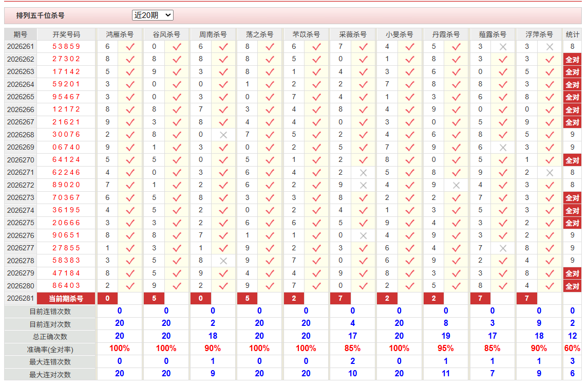Click the 总正确次数 row label

coord(50,337)
